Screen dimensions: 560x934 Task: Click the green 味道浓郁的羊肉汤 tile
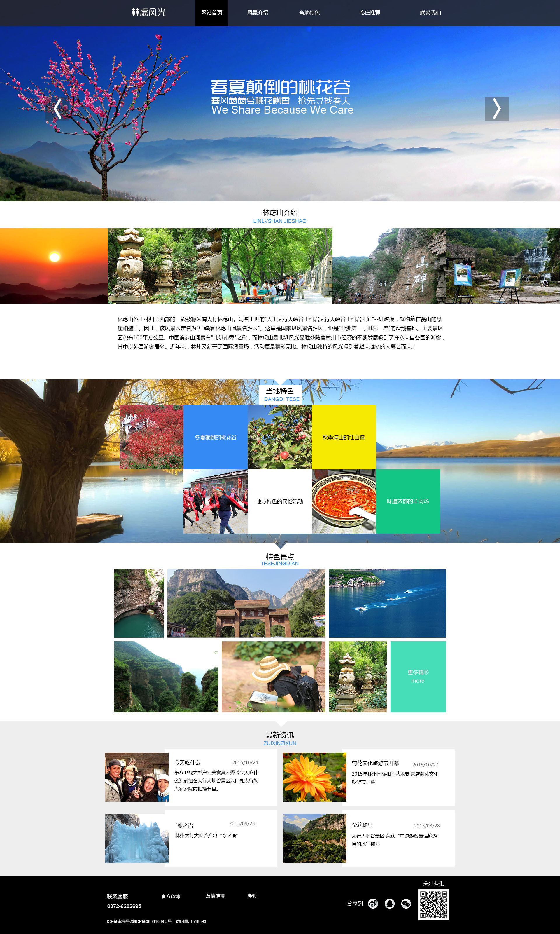point(408,501)
